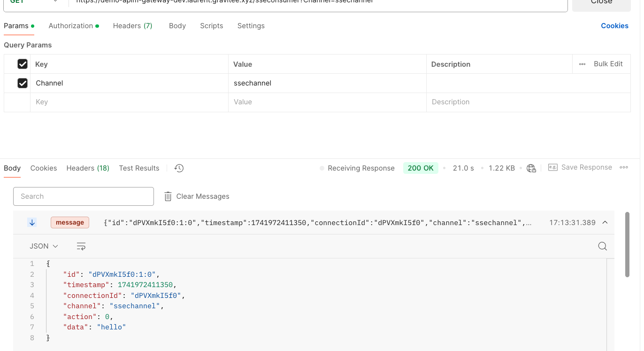
Task: Open the Cookies link
Action: (614, 26)
